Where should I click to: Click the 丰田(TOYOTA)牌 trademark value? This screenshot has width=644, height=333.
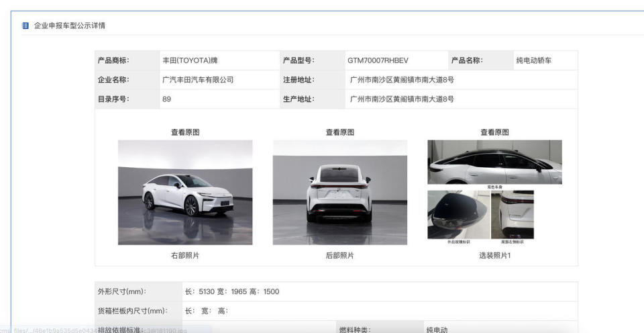[x=190, y=60]
